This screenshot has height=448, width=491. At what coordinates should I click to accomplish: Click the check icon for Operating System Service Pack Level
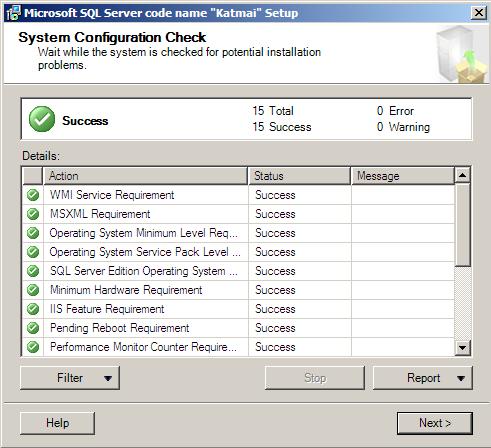[x=33, y=252]
